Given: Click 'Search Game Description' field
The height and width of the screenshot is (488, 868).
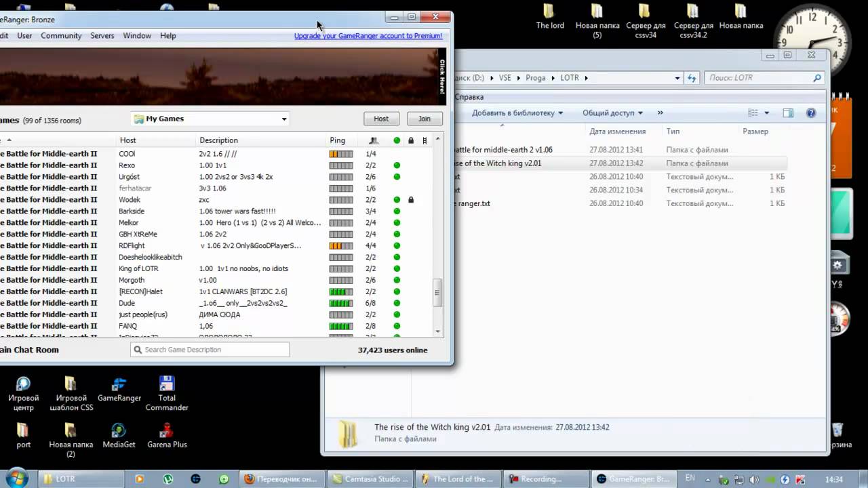Looking at the screenshot, I should point(210,350).
